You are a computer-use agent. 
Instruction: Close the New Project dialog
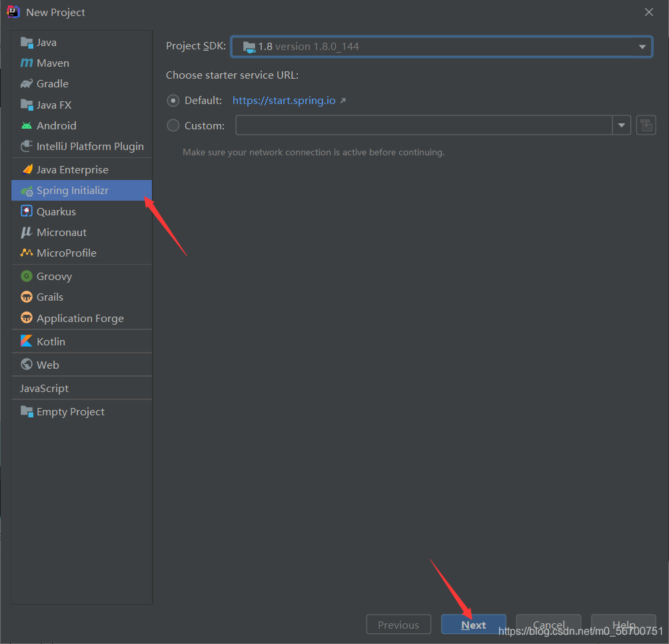[x=648, y=12]
